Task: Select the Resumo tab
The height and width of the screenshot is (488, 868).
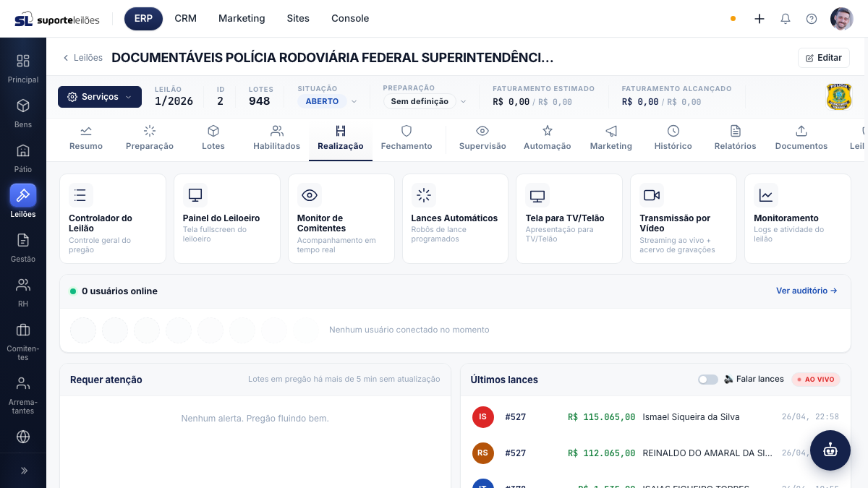Action: click(86, 138)
